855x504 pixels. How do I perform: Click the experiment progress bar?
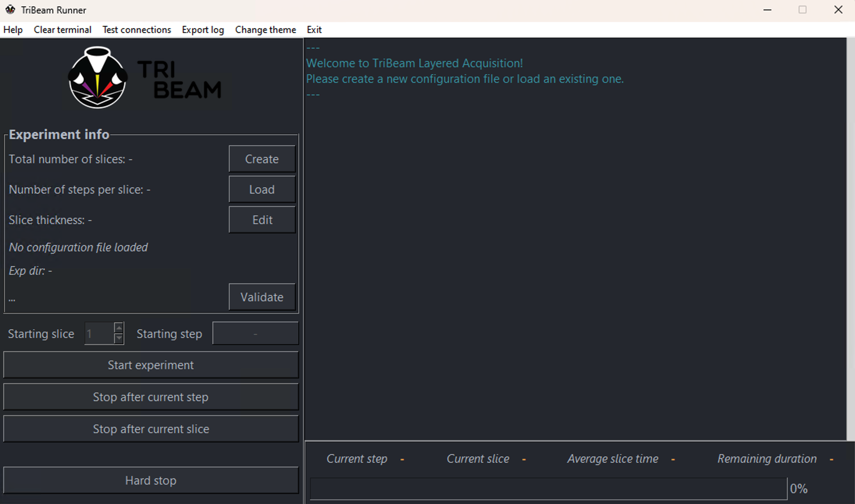(549, 488)
